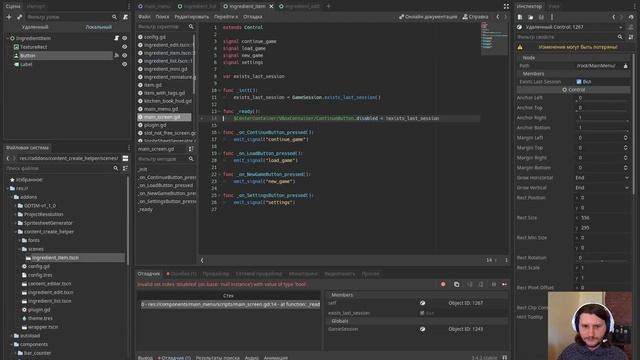Switch to Локальный local scene tree
640x360 pixels.
[98, 27]
